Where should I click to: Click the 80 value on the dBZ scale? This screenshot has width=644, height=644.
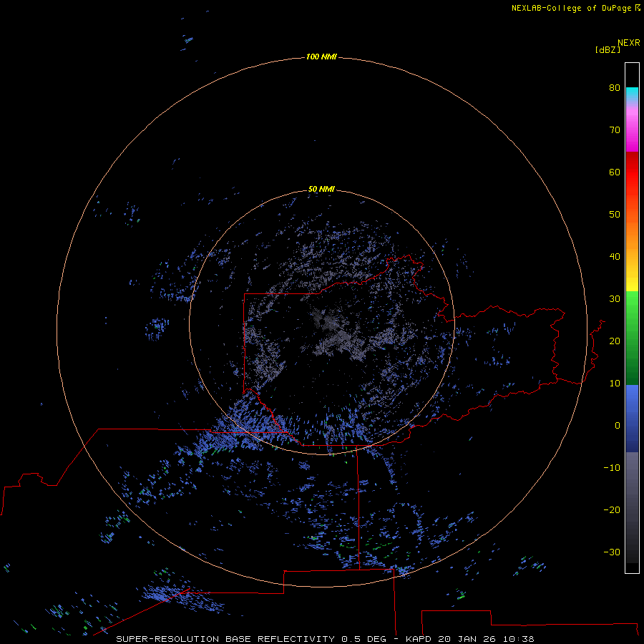tap(615, 87)
